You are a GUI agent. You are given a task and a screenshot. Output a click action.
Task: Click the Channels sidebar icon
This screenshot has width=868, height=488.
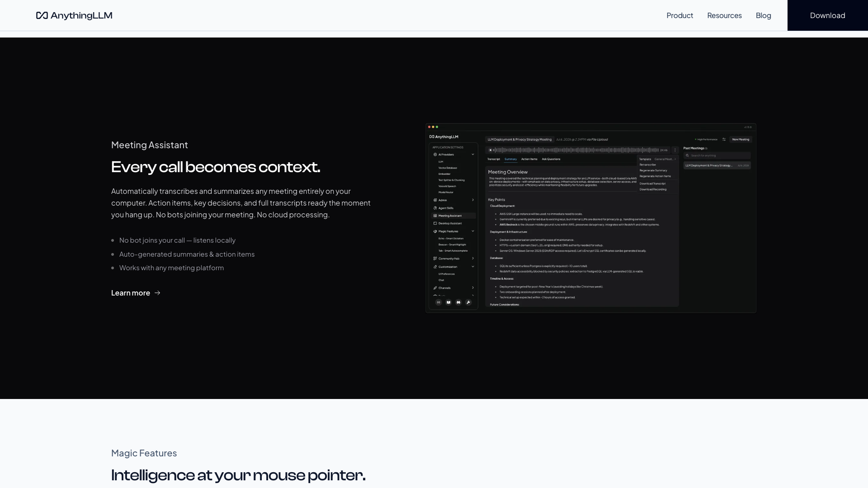435,288
